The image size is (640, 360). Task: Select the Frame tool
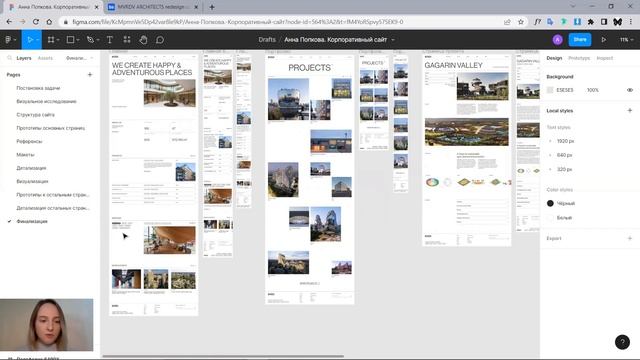pos(51,40)
